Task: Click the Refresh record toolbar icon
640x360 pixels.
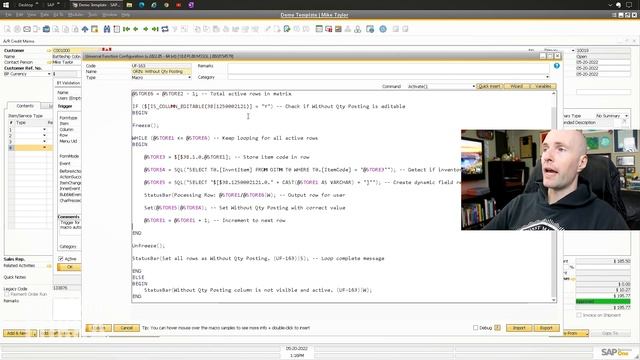Action: 165,29
